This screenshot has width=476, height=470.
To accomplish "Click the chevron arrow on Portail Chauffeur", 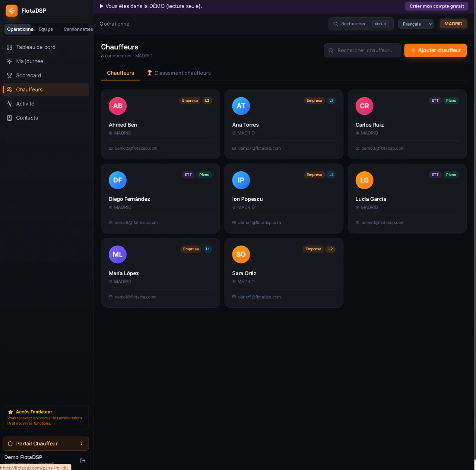I will [x=82, y=444].
